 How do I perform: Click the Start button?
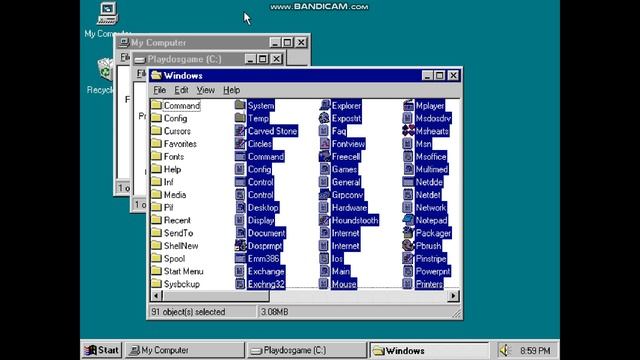click(x=101, y=350)
